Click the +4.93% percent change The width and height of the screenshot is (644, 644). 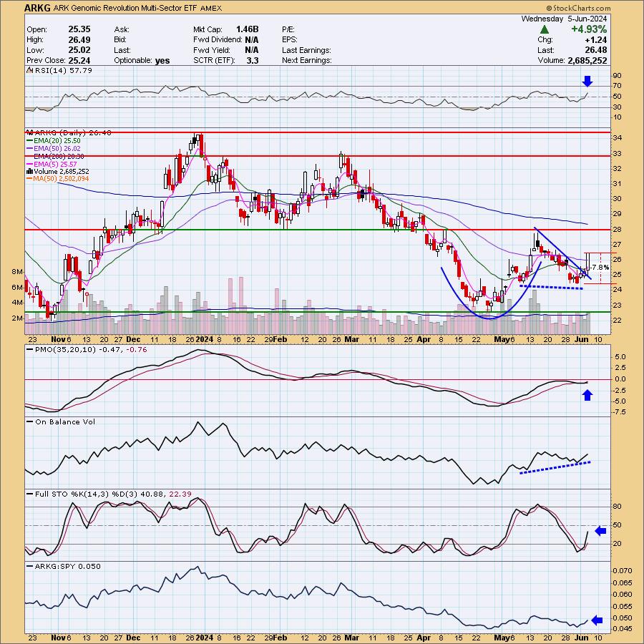click(x=589, y=29)
